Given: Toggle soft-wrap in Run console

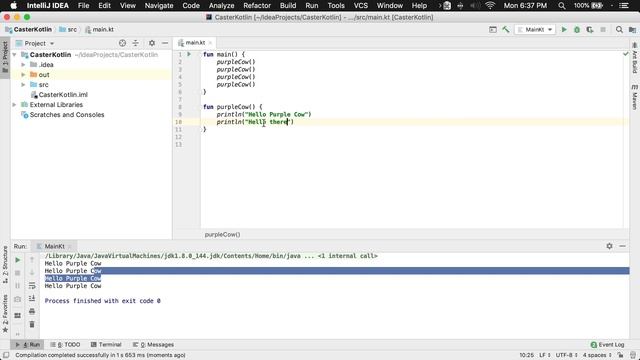Looking at the screenshot, I should pyautogui.click(x=32, y=286).
